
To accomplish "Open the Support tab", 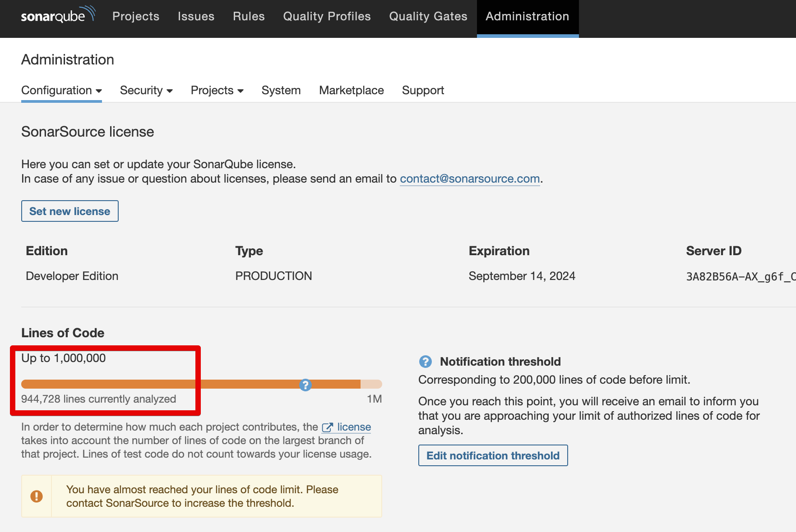I will [423, 90].
